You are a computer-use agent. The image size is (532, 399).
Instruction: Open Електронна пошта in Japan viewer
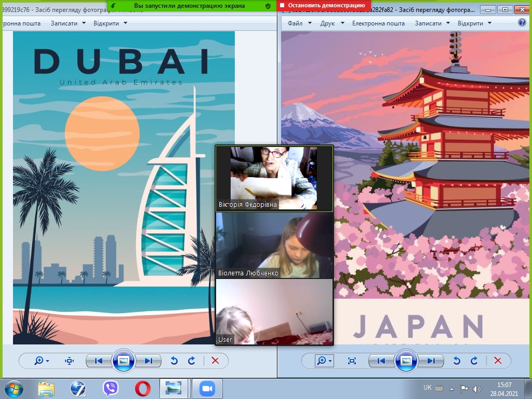pos(378,23)
